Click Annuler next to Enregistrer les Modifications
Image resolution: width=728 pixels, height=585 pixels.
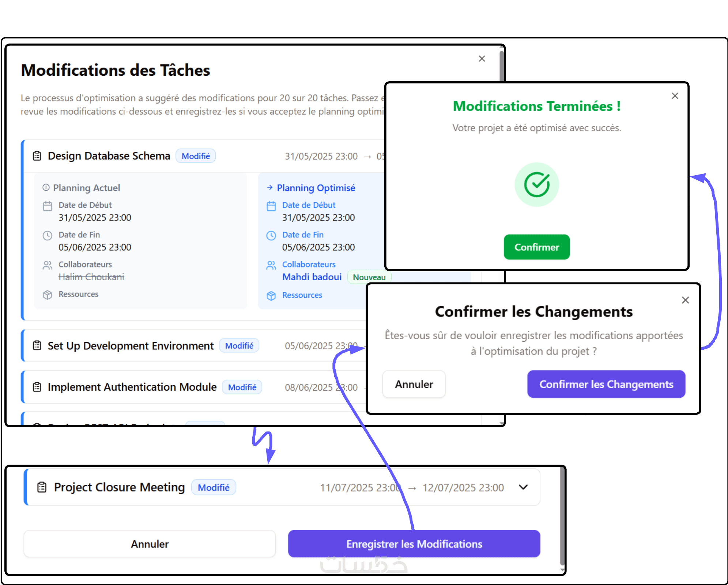coord(150,544)
